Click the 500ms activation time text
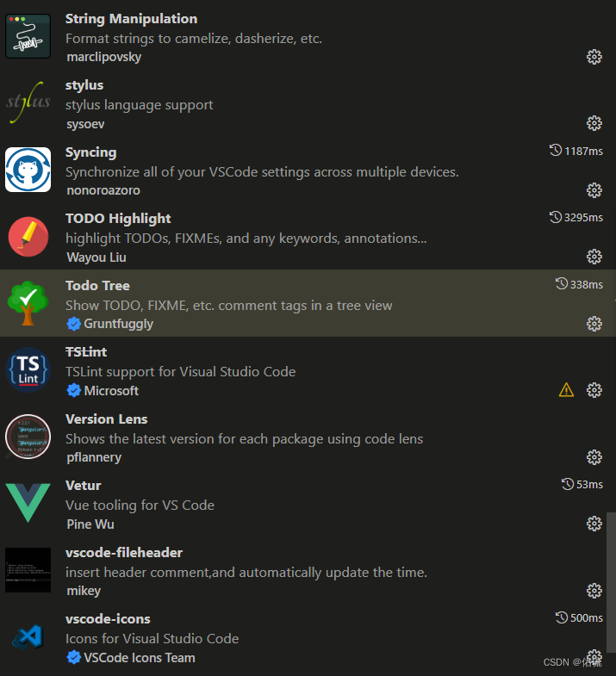The image size is (616, 676). [587, 618]
